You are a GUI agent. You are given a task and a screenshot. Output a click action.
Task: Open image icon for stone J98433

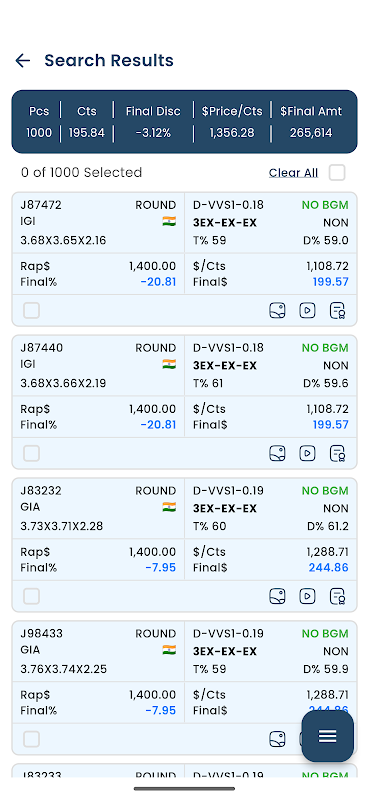click(277, 739)
